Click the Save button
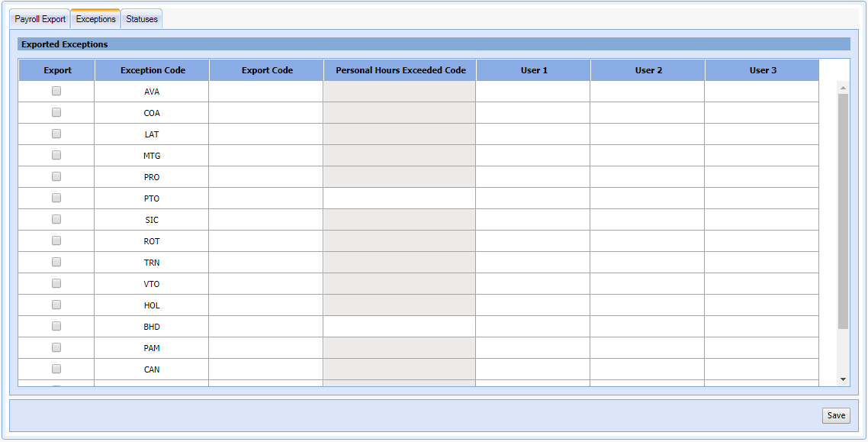This screenshot has width=868, height=442. click(836, 415)
